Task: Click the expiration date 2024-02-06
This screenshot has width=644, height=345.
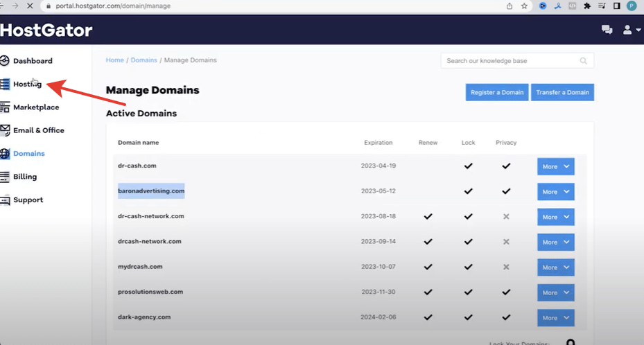Action: [x=378, y=317]
